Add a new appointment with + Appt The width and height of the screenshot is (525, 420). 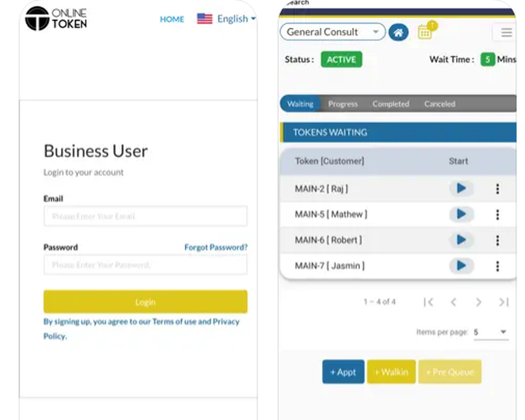coord(343,372)
